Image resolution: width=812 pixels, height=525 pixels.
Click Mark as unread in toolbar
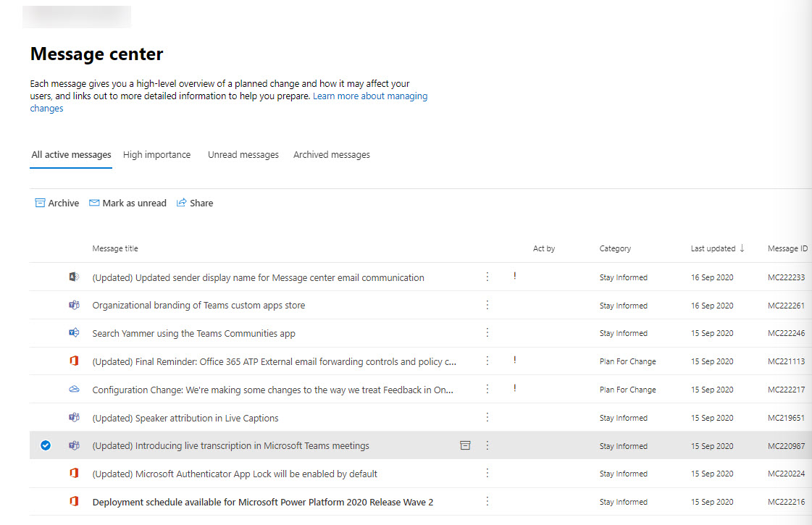point(128,203)
